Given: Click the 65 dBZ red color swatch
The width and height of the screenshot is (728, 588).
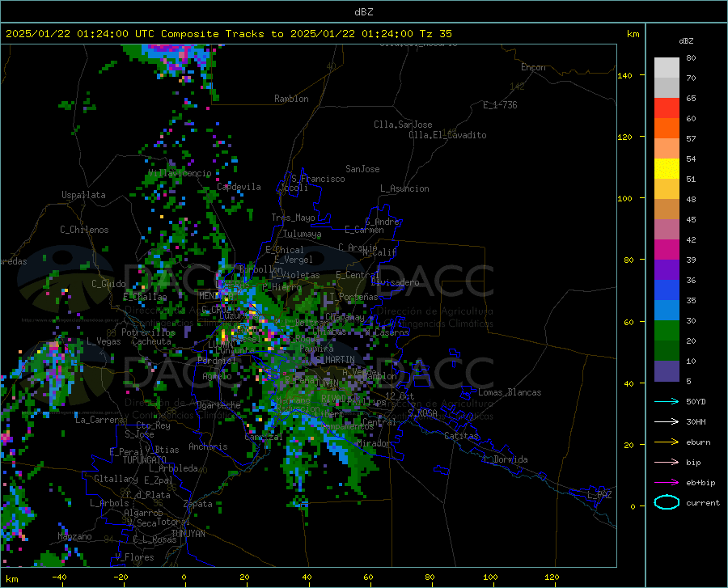Looking at the screenshot, I should tap(667, 108).
